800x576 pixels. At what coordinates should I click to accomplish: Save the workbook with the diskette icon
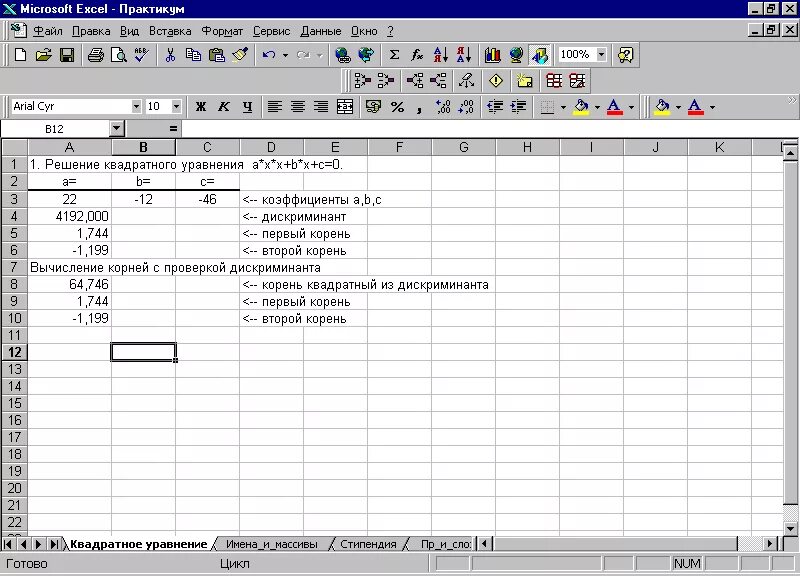(67, 55)
